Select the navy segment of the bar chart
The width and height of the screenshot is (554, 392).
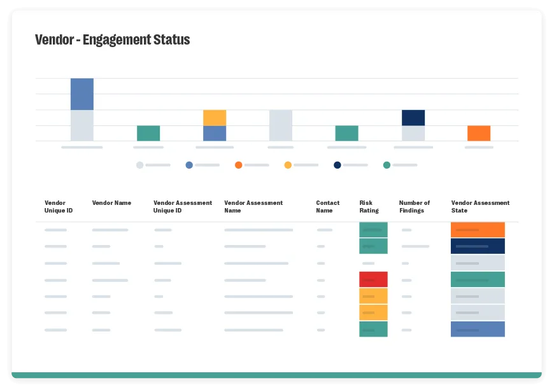pos(413,118)
